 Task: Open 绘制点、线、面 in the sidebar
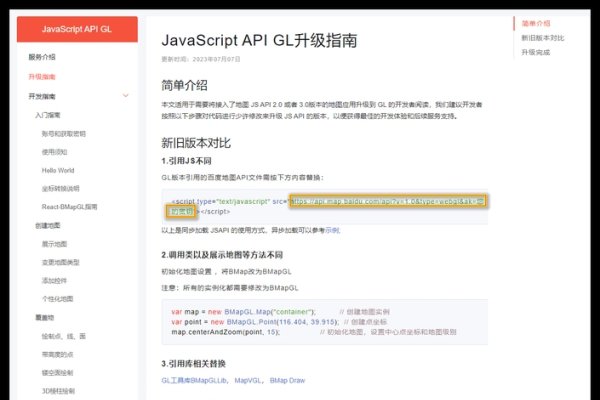pyautogui.click(x=64, y=336)
